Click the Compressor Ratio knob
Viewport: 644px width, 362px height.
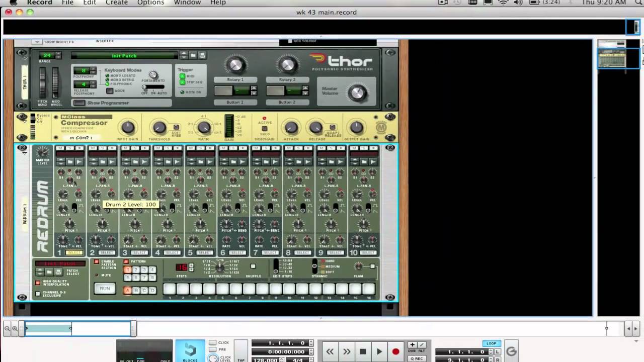(203, 128)
